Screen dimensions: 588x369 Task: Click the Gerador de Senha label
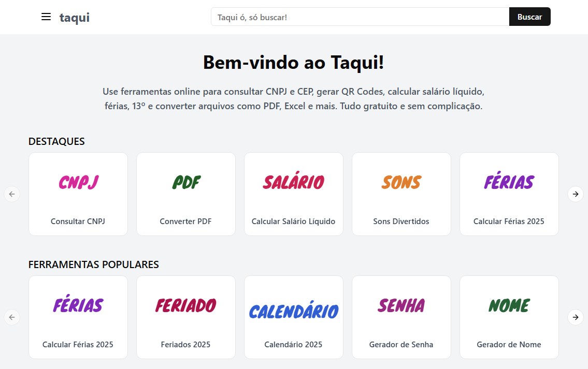(x=401, y=345)
